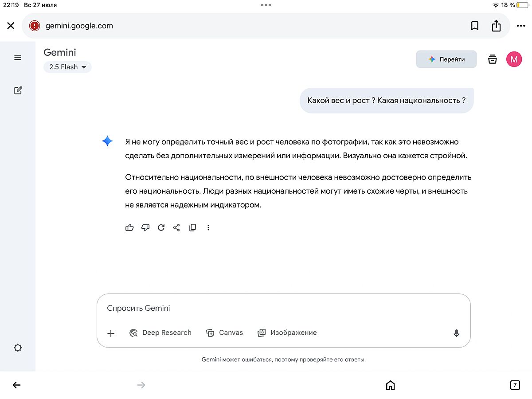Expand the 2.5 Flash model selector

67,67
